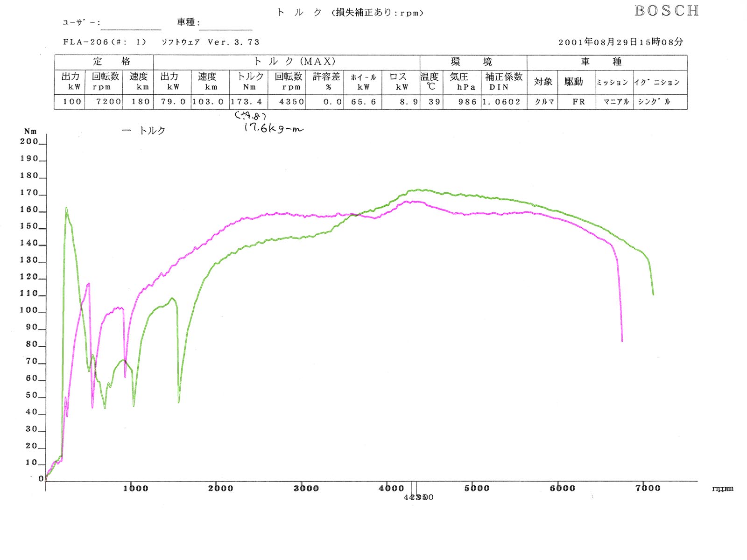Click the blank 車種 entry line

tap(226, 27)
